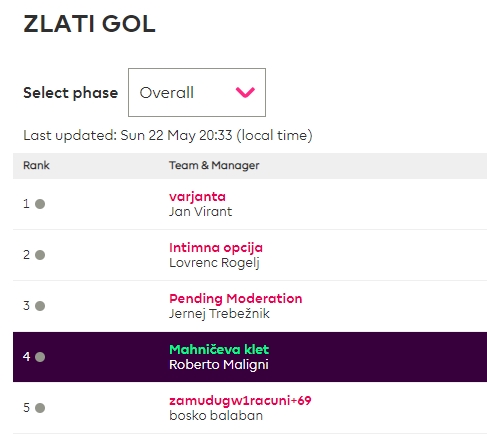Click the grey status dot next to rank 4
The height and width of the screenshot is (434, 487).
coord(40,357)
